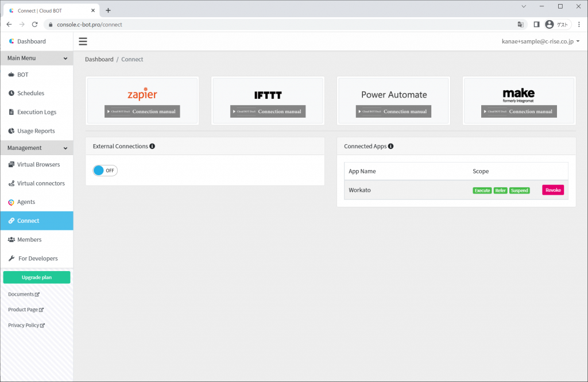
Task: Toggle the sidebar with the hamburger icon
Action: pos(83,41)
